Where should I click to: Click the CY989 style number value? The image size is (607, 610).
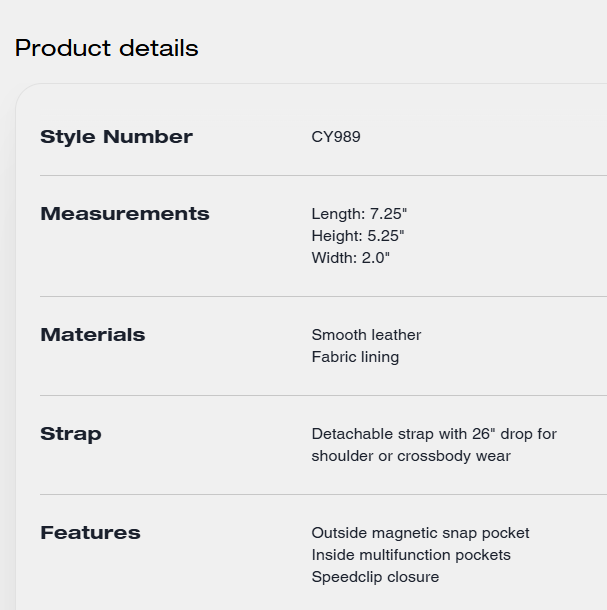[336, 137]
